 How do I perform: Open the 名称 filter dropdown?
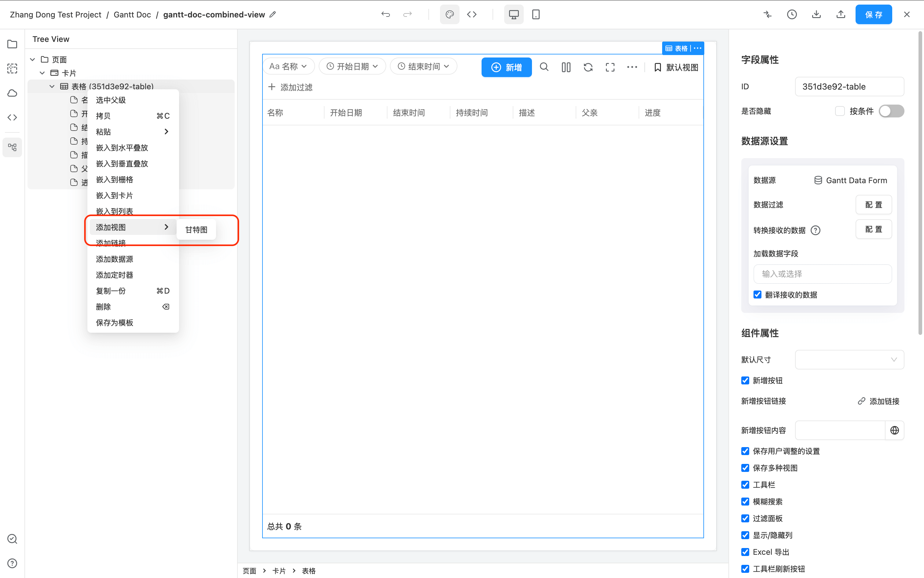(x=289, y=66)
